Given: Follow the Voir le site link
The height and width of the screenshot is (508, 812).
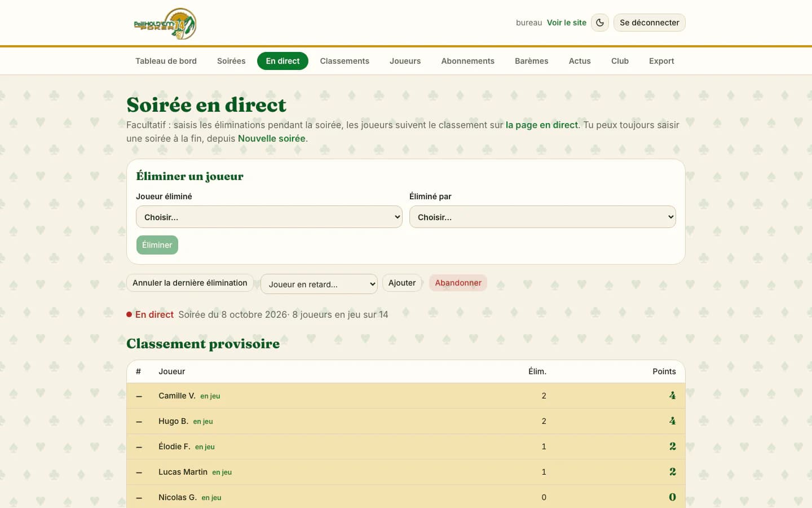Looking at the screenshot, I should 567,23.
